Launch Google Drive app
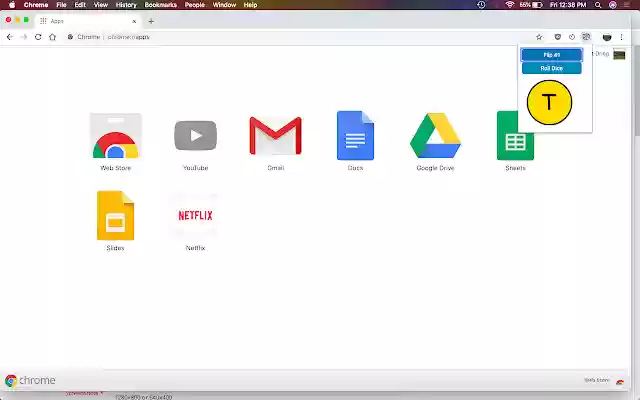640x400 pixels. click(435, 136)
